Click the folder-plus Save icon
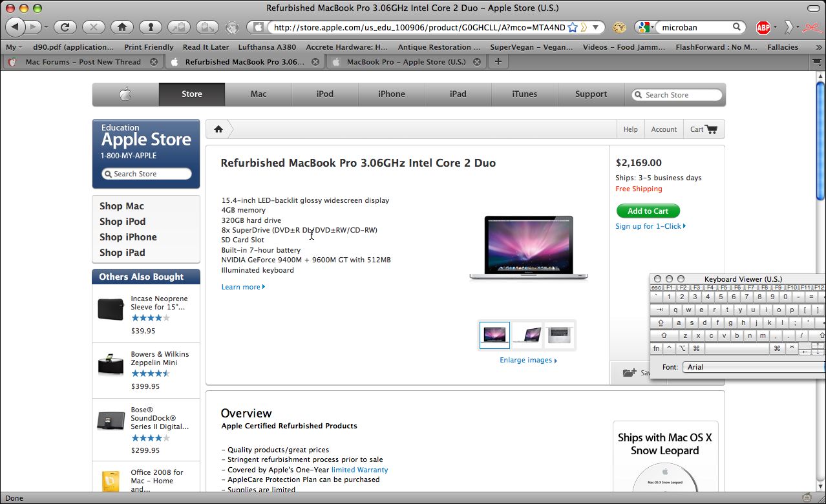The width and height of the screenshot is (826, 504). [x=630, y=373]
